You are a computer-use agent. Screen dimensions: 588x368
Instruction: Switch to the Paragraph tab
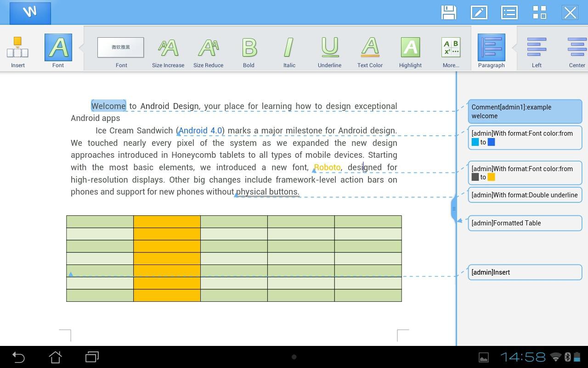click(x=491, y=52)
